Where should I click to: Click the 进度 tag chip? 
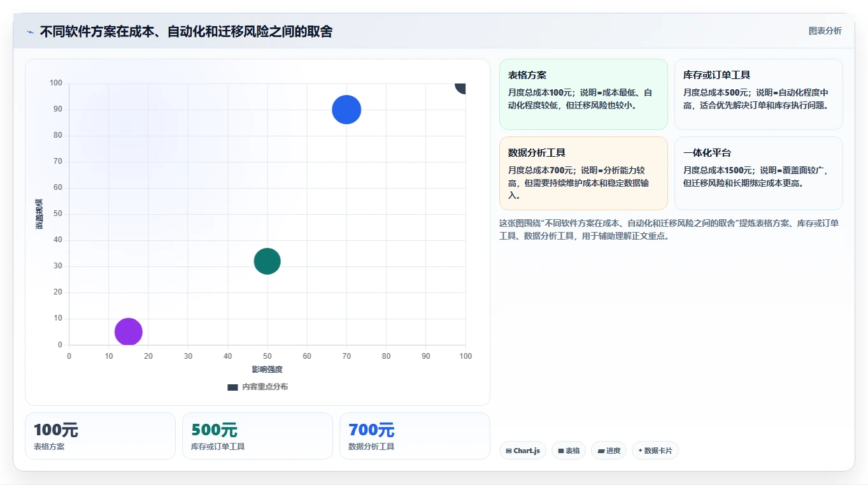[x=609, y=451]
